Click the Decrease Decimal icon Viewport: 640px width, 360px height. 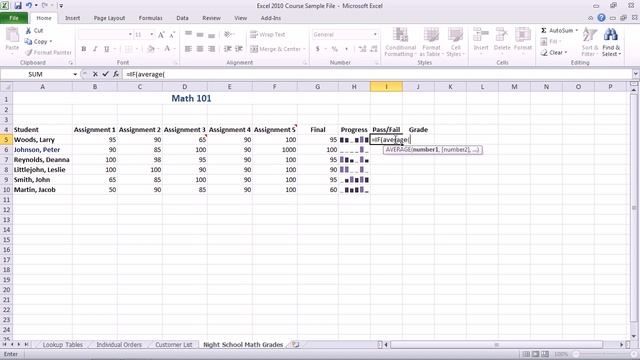(x=373, y=49)
